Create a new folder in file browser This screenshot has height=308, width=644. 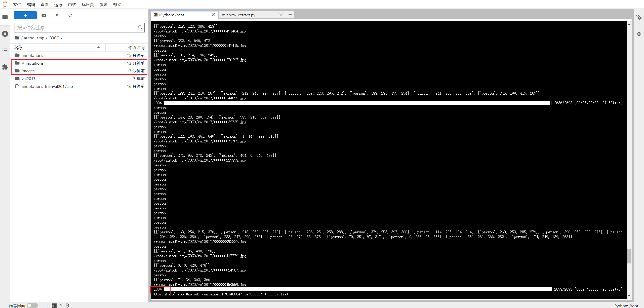click(x=44, y=15)
